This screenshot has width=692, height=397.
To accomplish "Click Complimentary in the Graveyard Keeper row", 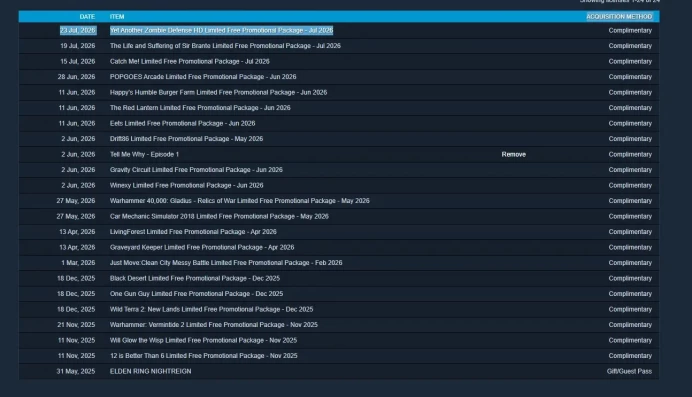I will (630, 247).
